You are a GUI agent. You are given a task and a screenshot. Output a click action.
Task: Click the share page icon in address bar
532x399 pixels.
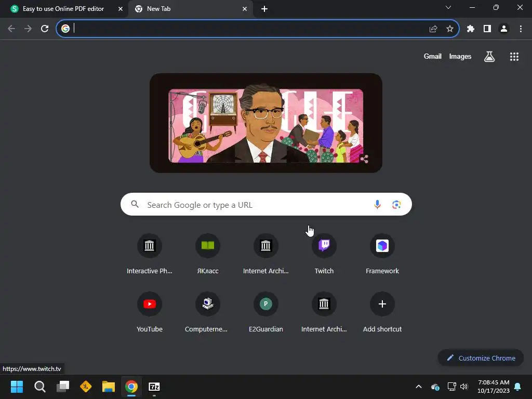point(433,29)
